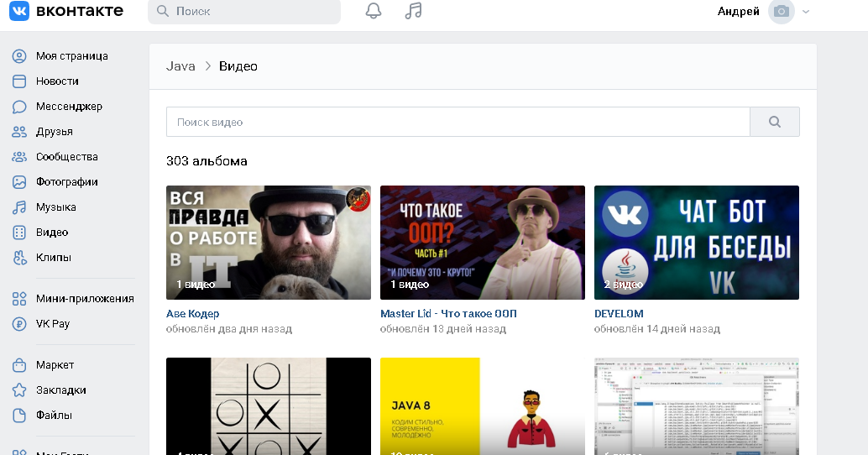The width and height of the screenshot is (868, 455).
Task: Click the Файлы document icon
Action: (19, 416)
